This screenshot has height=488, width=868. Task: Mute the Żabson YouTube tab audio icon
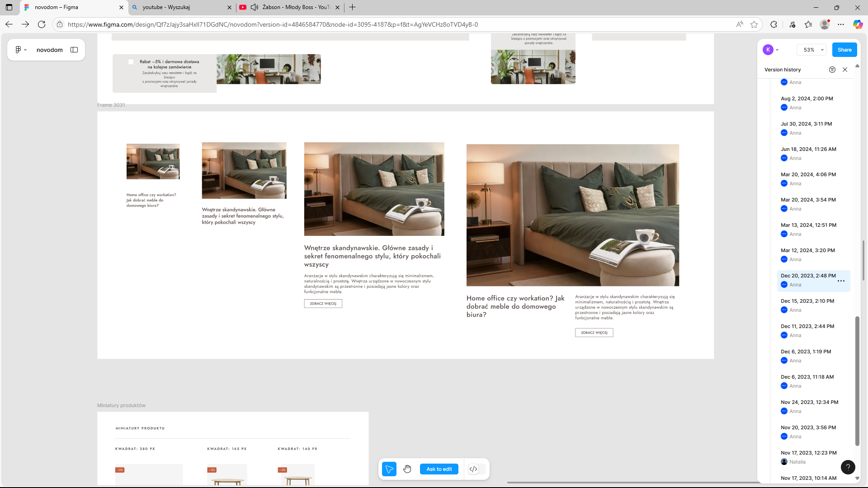(x=254, y=7)
